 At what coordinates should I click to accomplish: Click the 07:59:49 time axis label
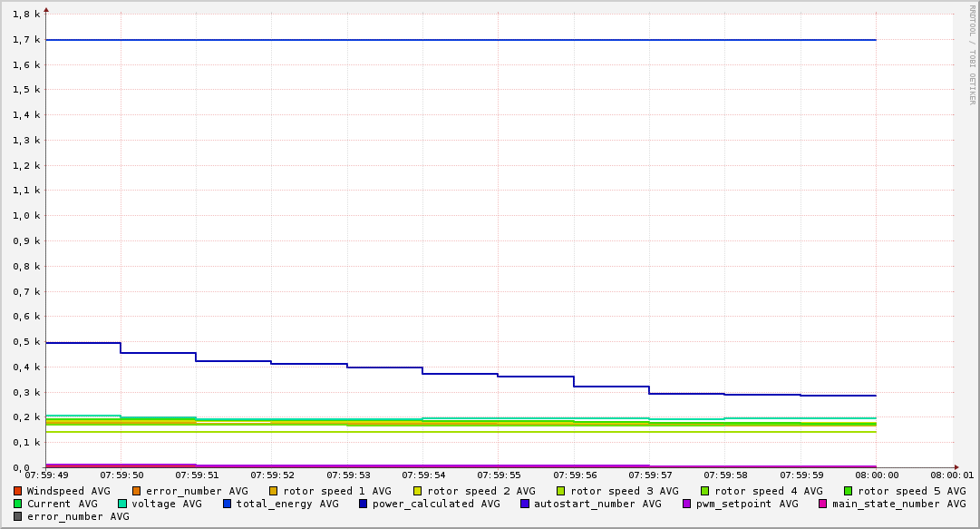[46, 475]
